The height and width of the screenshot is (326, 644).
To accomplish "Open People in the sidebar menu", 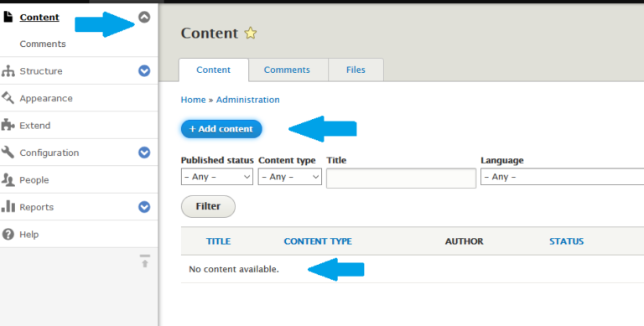I will pos(34,180).
